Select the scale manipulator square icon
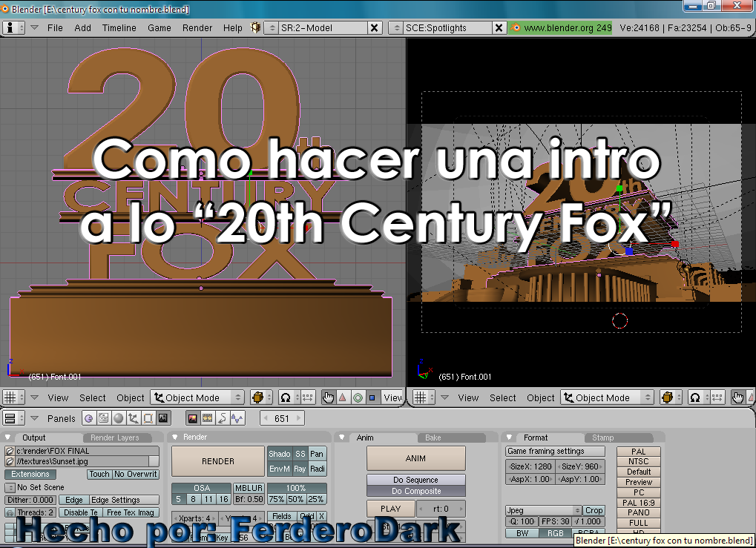This screenshot has width=756, height=548. [372, 397]
